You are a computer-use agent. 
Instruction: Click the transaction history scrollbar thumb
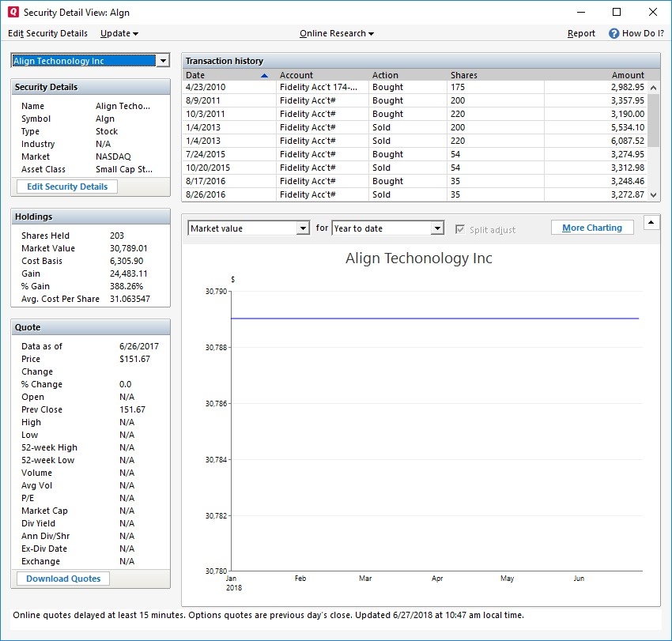[653, 119]
